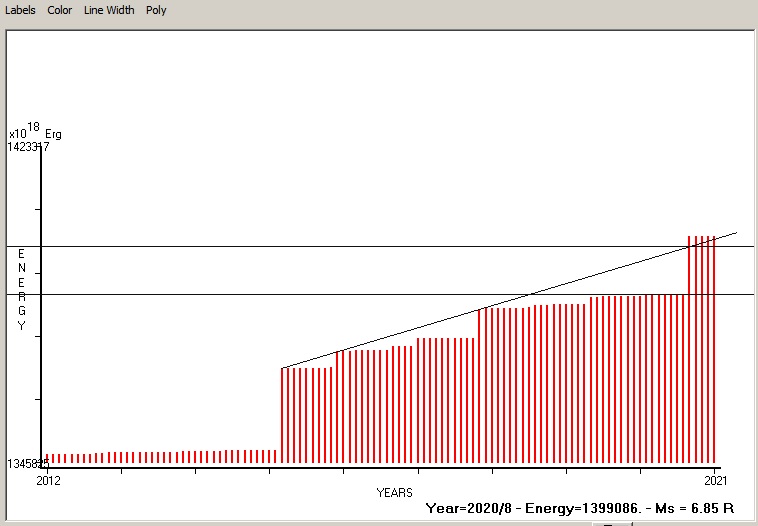Click the x10 18 Erg unit label
The width and height of the screenshot is (758, 526).
(35, 132)
